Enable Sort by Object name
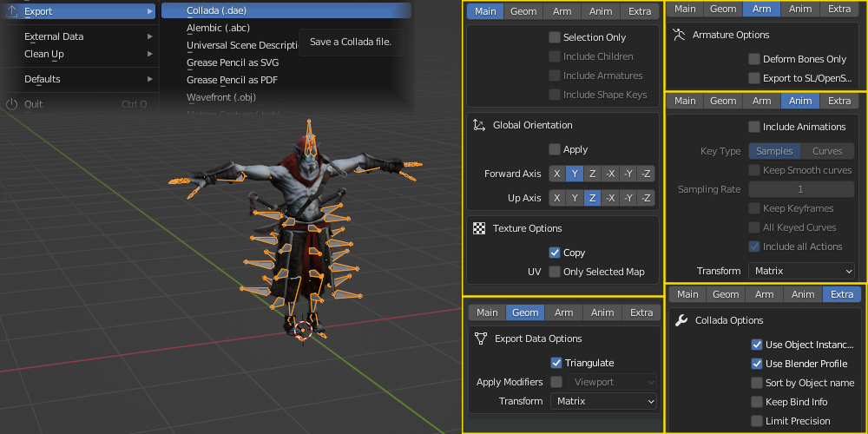The image size is (868, 434). click(x=757, y=383)
